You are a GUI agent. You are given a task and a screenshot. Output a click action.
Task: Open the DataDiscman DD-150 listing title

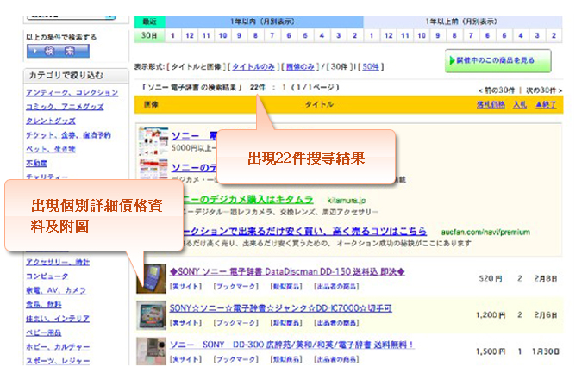click(x=287, y=271)
